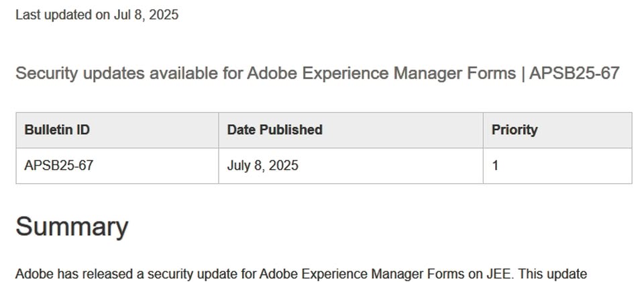Click the APSB25-67 table cell

click(x=117, y=166)
